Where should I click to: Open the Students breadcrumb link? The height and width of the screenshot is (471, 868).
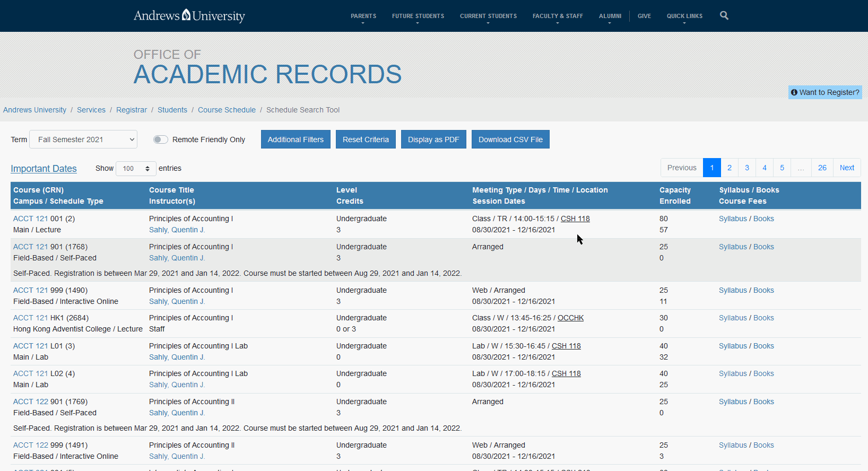pyautogui.click(x=172, y=110)
